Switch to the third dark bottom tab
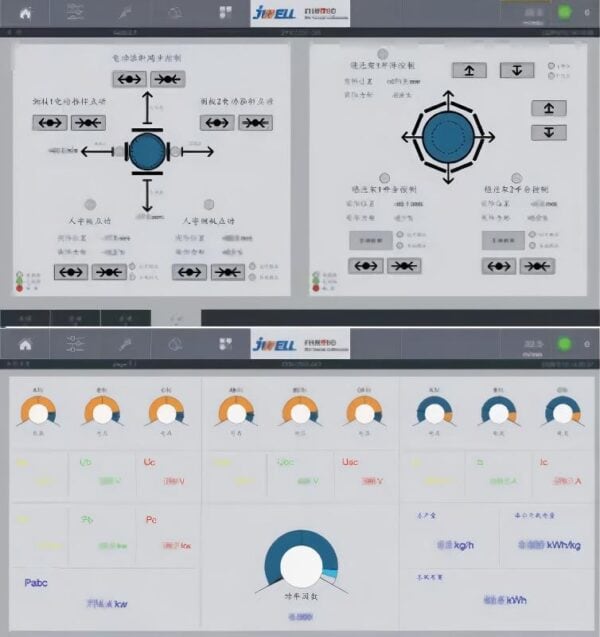 point(126,318)
